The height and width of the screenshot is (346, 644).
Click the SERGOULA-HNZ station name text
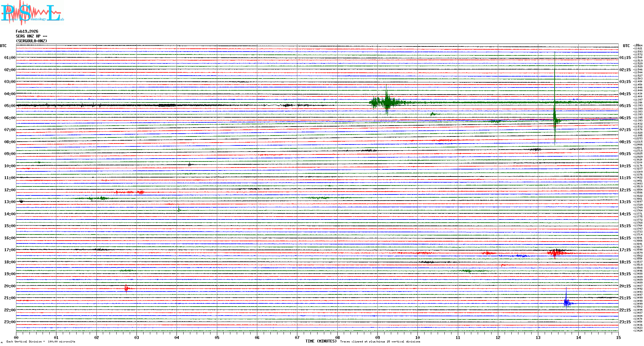click(31, 41)
